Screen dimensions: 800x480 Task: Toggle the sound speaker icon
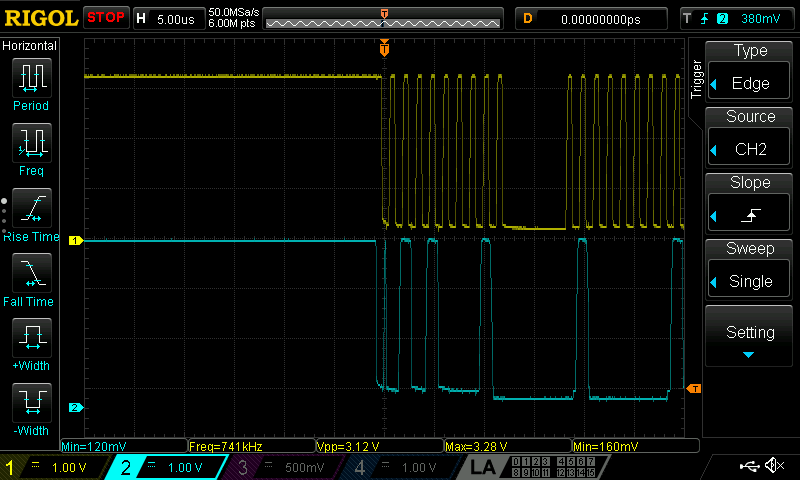(x=774, y=465)
